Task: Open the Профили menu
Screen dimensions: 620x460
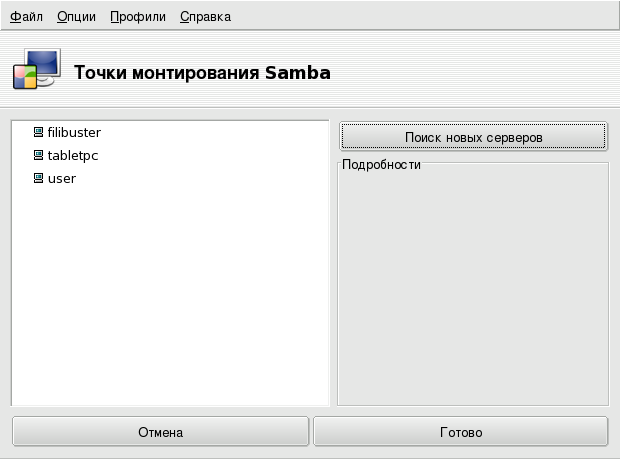Action: point(138,17)
